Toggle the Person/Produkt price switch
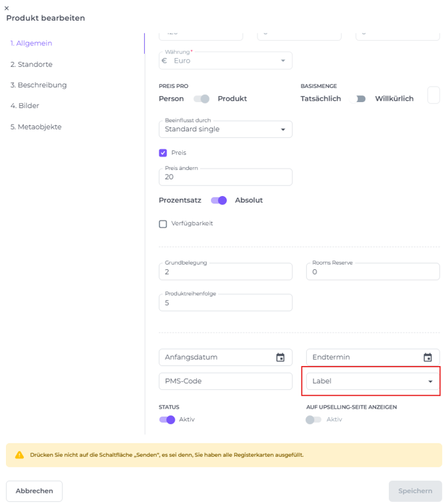Image resolution: width=447 pixels, height=504 pixels. click(201, 99)
